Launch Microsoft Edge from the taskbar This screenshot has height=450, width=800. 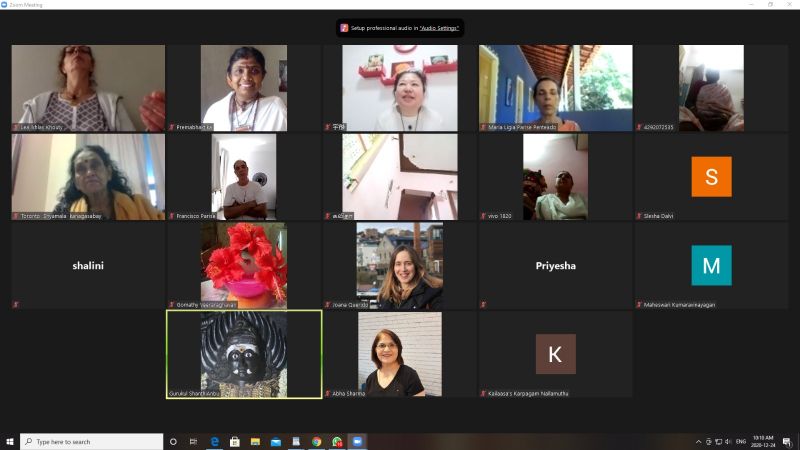pyautogui.click(x=213, y=441)
